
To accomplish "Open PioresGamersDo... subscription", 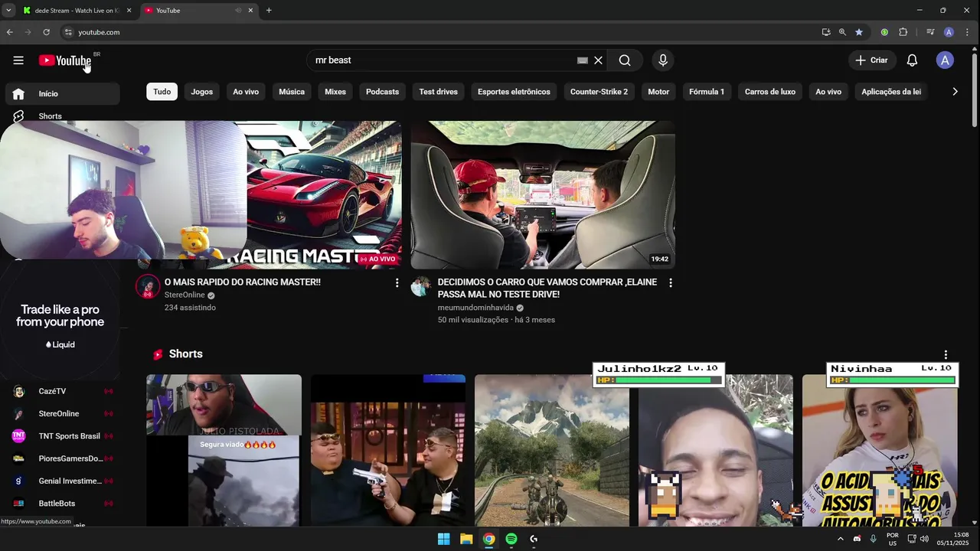I will 63,458.
